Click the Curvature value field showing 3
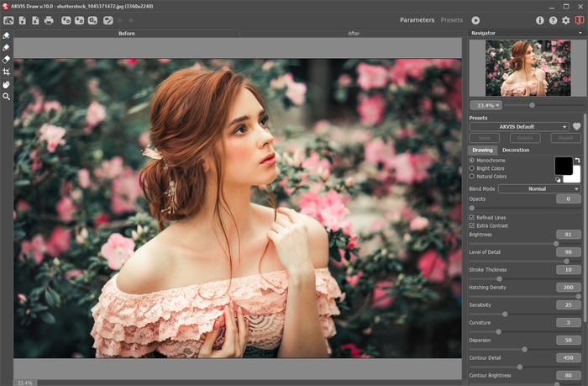The height and width of the screenshot is (386, 588). (569, 323)
